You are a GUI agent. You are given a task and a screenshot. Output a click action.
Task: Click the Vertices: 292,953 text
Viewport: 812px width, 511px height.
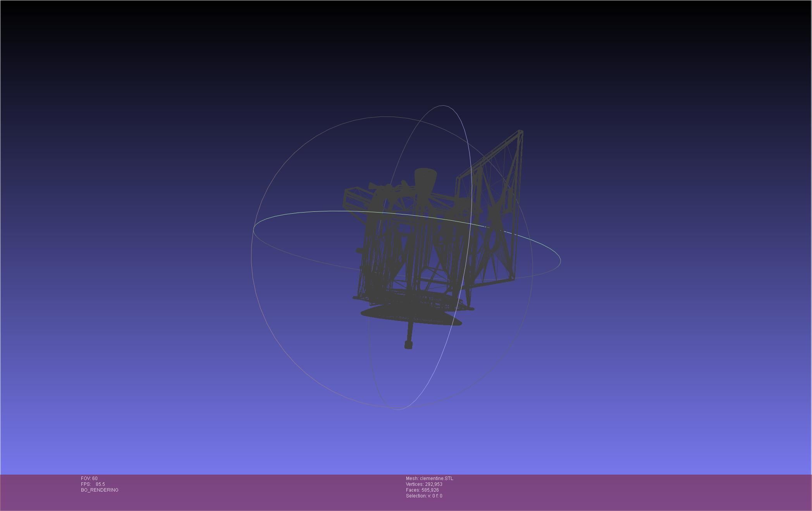pyautogui.click(x=424, y=484)
